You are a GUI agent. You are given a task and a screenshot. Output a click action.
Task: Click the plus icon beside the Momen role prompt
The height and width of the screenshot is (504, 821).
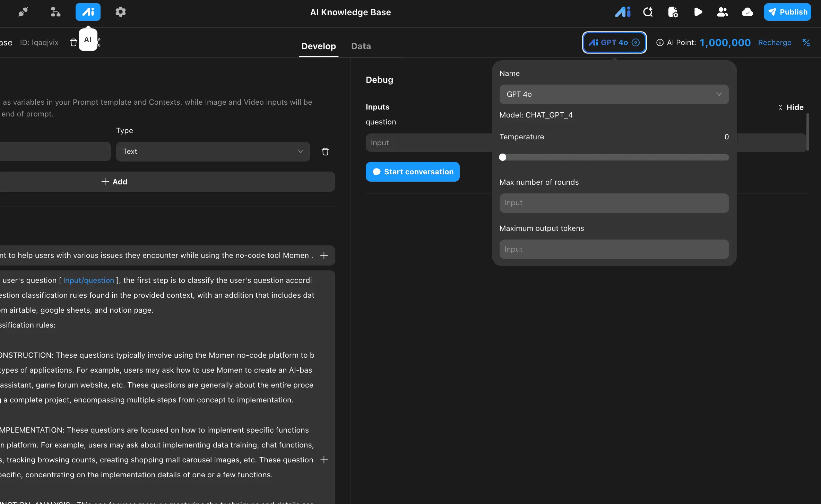tap(324, 255)
